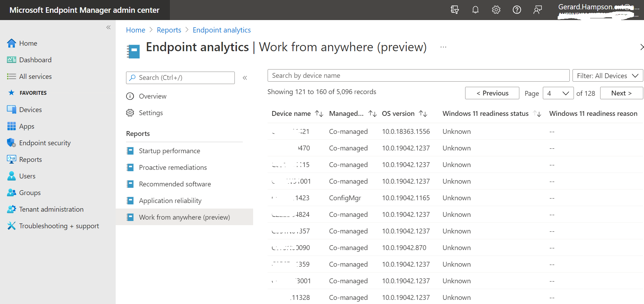Select the device row ending in 0090
This screenshot has width=644, height=304.
[455, 248]
